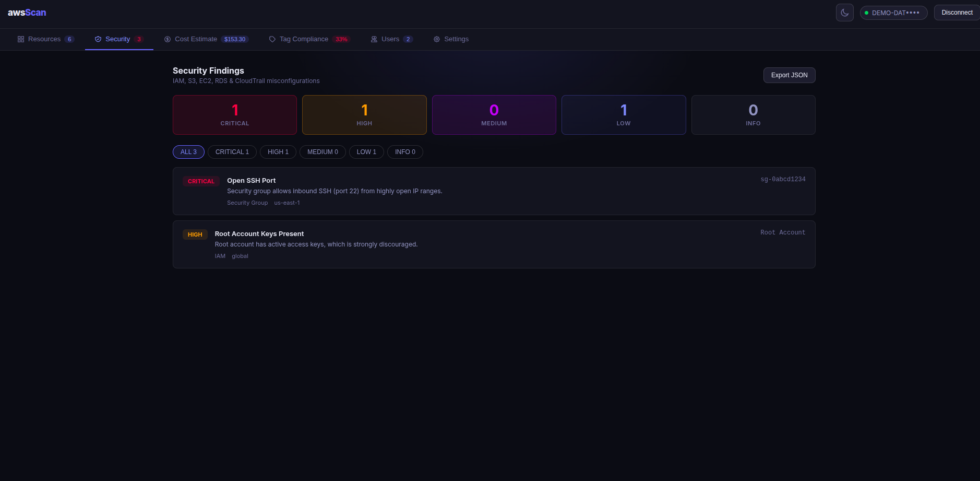980x481 pixels.
Task: Open the Resources tab
Action: 46,39
